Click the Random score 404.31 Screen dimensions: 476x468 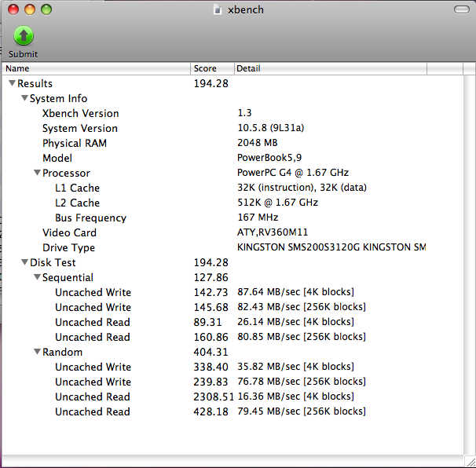click(211, 352)
